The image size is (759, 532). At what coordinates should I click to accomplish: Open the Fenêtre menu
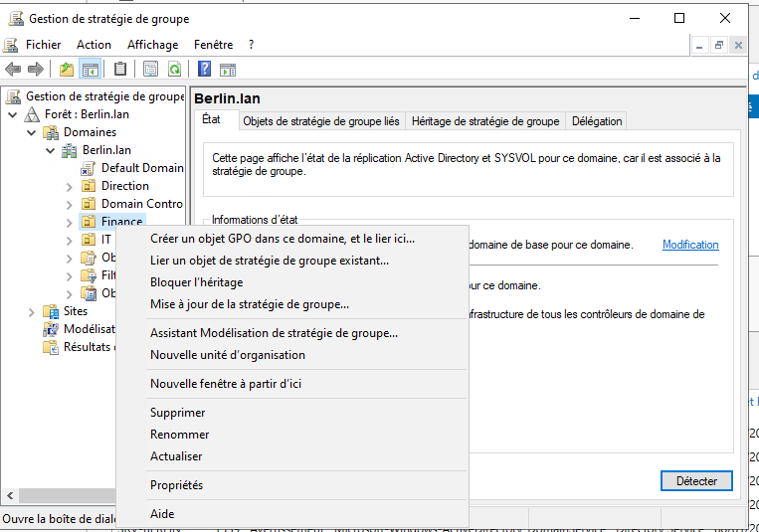tap(214, 45)
